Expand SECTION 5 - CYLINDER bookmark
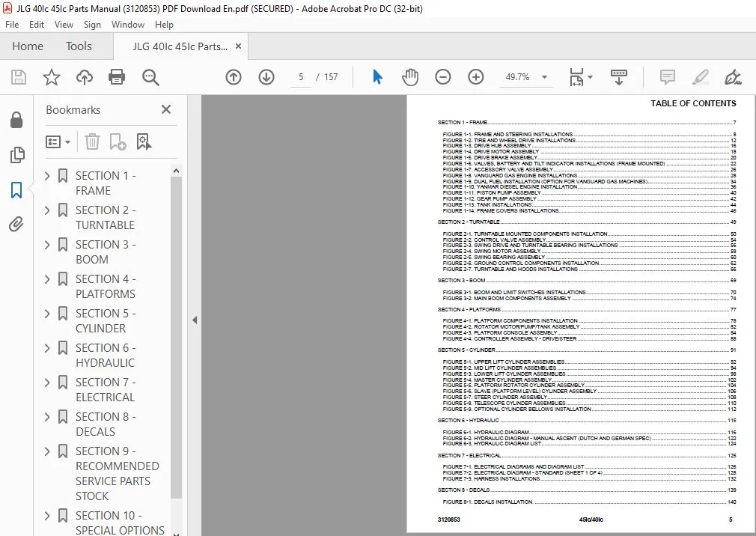 pyautogui.click(x=47, y=314)
